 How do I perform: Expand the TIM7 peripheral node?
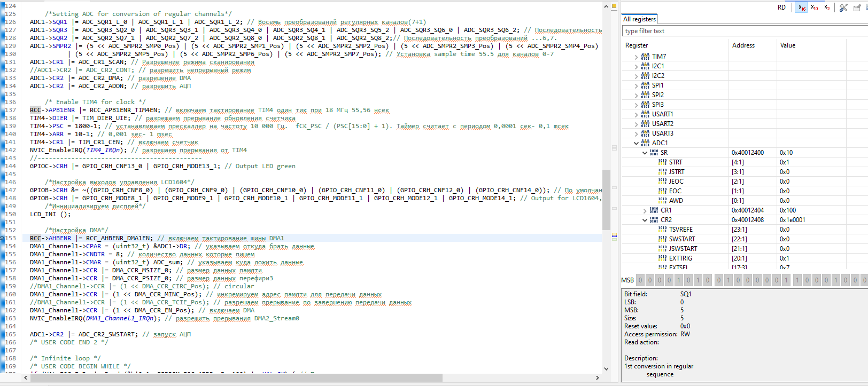[636, 57]
